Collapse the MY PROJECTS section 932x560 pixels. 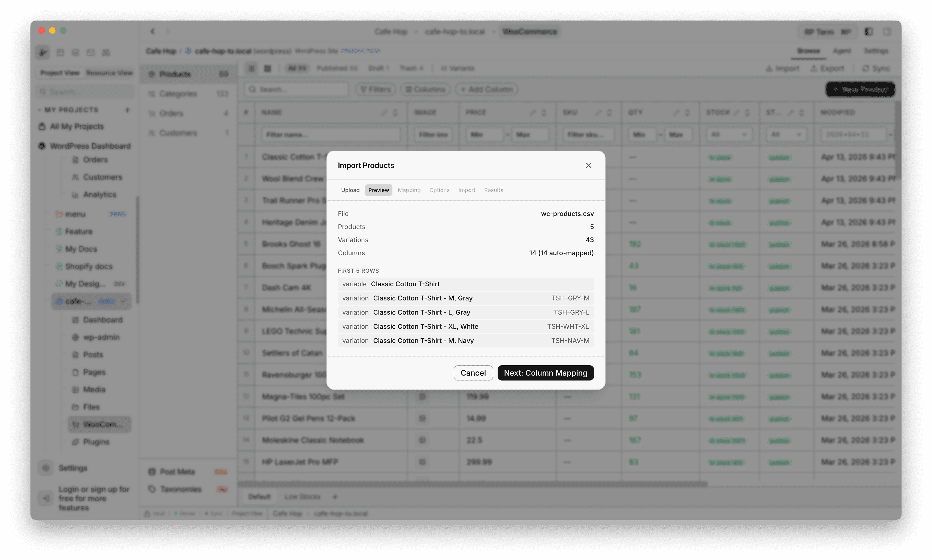click(40, 110)
